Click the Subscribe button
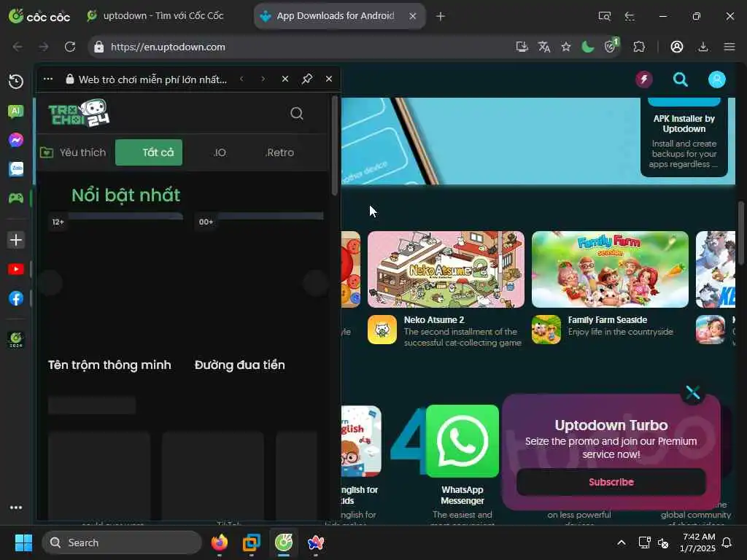 pyautogui.click(x=611, y=482)
